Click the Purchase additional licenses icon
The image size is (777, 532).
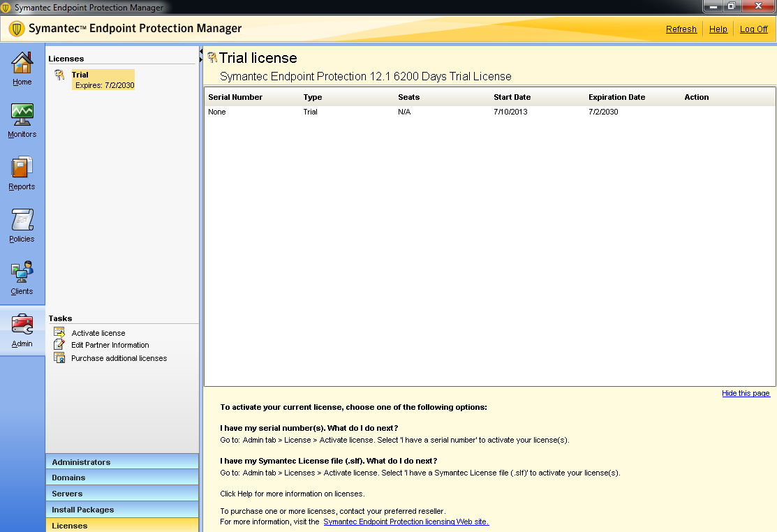coord(59,357)
